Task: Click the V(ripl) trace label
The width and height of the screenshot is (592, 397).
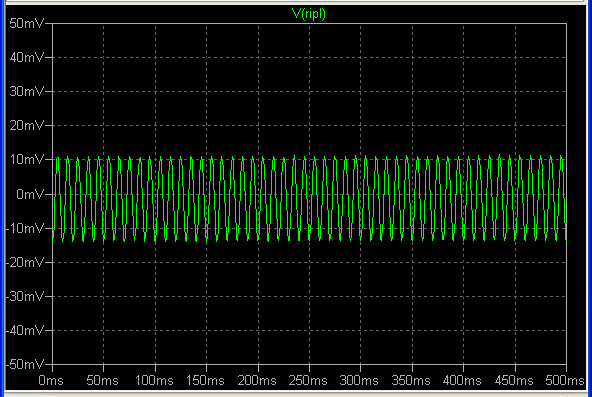Action: tap(308, 14)
